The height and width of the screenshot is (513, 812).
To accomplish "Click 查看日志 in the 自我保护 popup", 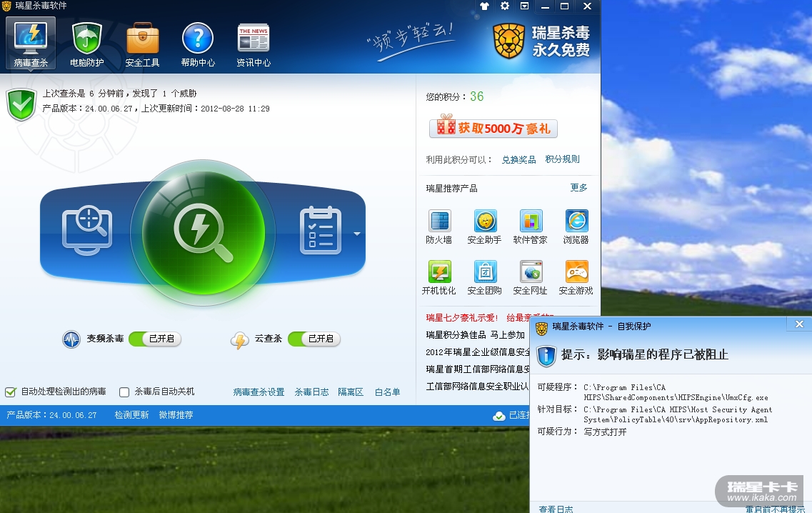I will click(556, 509).
